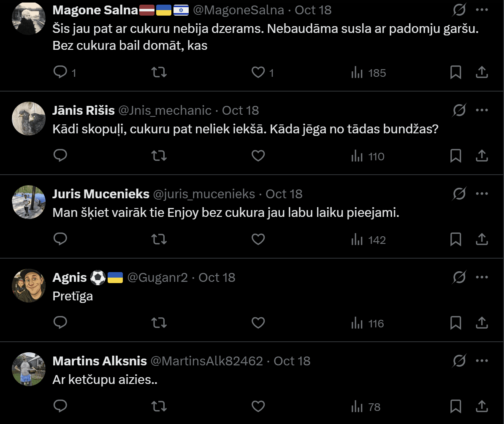Open Oct 18 timestamp on Martins Alksnis's tweet
This screenshot has width=504, height=424.
click(x=292, y=361)
